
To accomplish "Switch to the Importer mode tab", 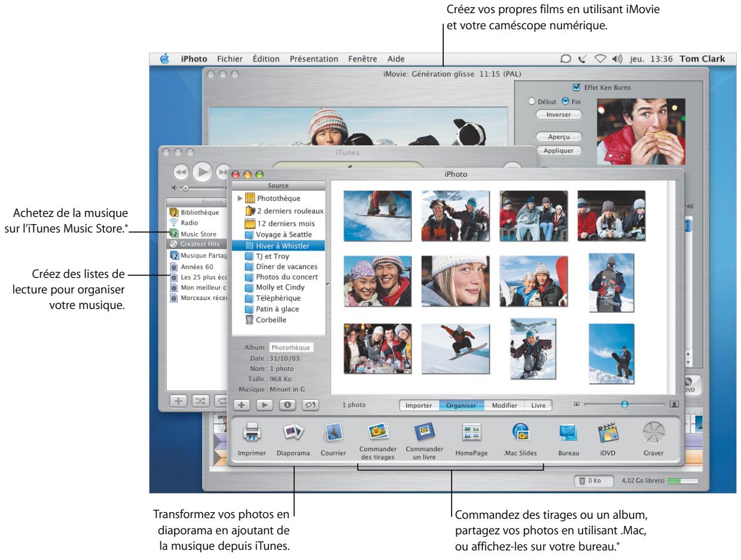I will 419,405.
